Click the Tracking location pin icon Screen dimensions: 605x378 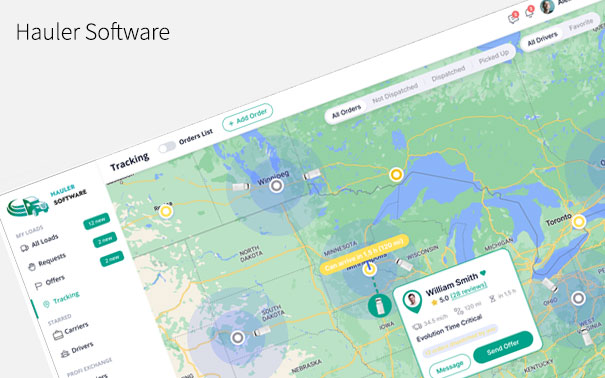[x=46, y=304]
